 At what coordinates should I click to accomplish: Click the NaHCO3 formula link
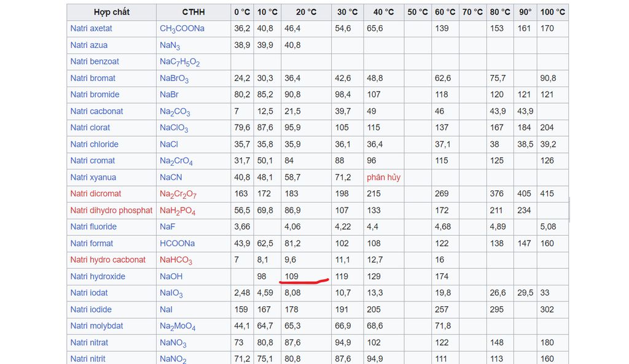coord(176,261)
